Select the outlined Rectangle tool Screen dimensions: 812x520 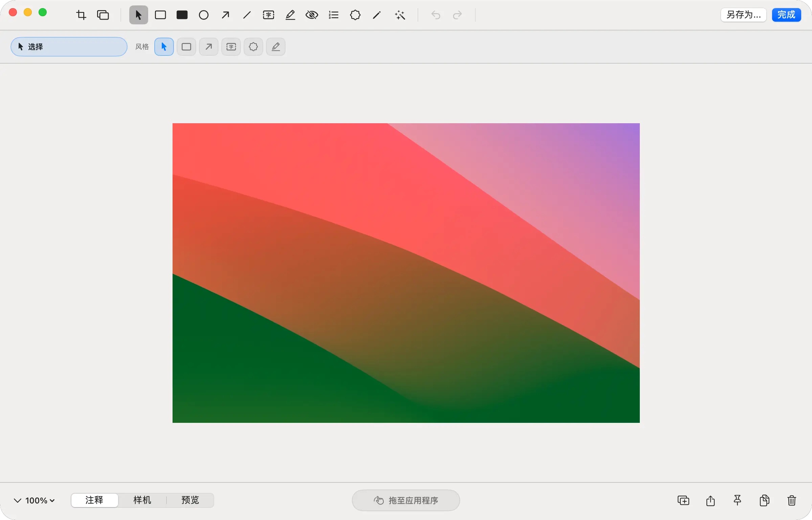[160, 15]
